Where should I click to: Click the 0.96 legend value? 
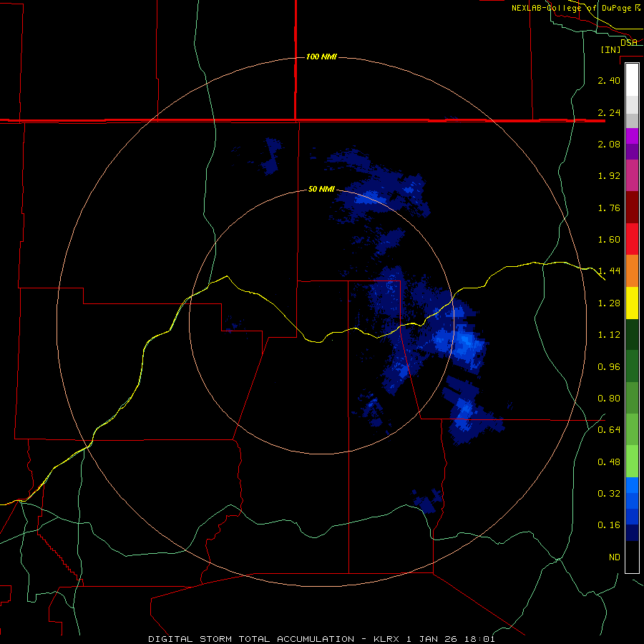(609, 367)
